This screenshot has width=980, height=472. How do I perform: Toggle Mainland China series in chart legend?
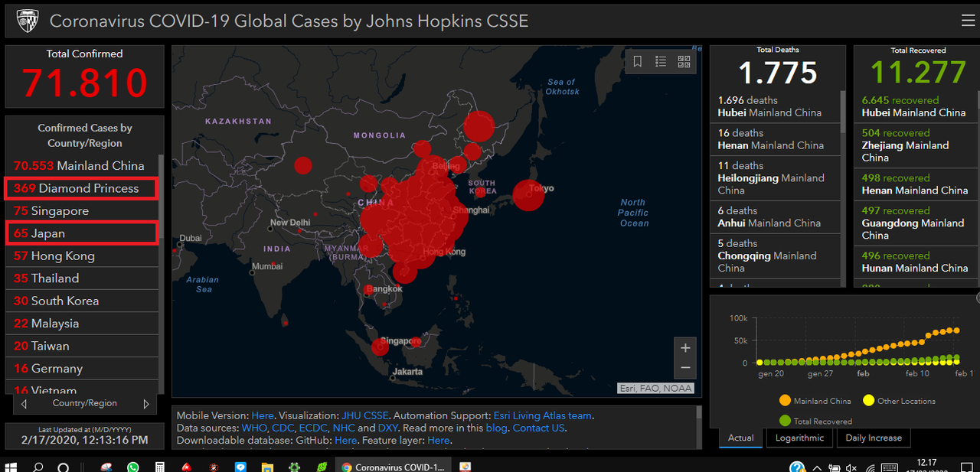[814, 401]
